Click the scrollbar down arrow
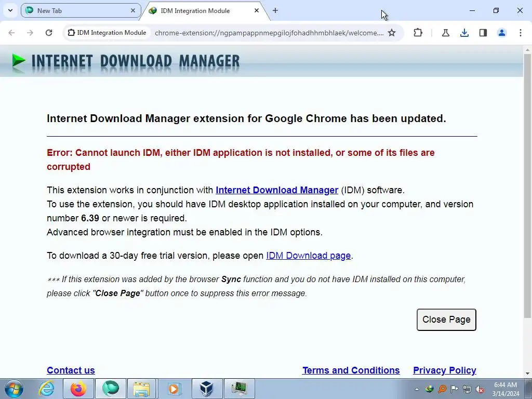This screenshot has height=399, width=532. (527, 374)
